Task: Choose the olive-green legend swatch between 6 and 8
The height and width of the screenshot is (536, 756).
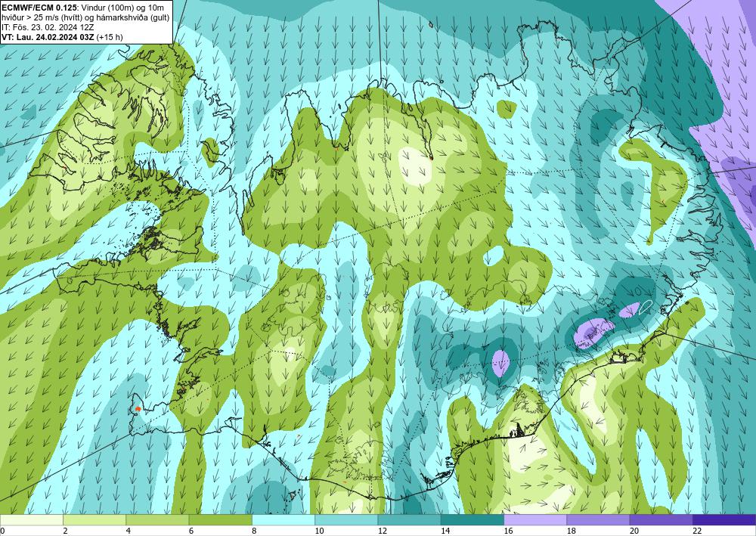Action: click(220, 519)
